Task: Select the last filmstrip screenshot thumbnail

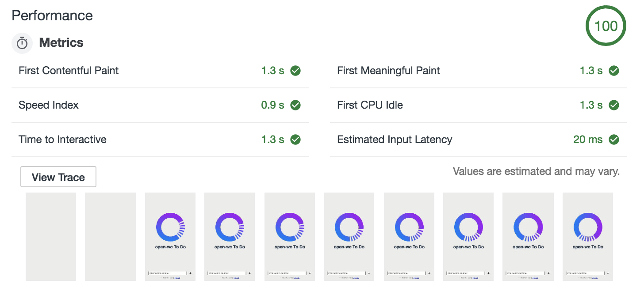Action: [x=588, y=237]
